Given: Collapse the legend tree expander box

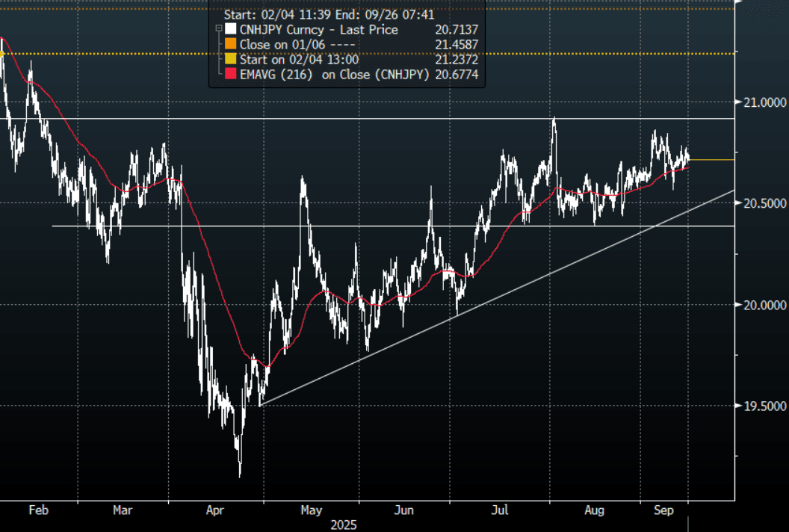Looking at the screenshot, I should pos(219,28).
